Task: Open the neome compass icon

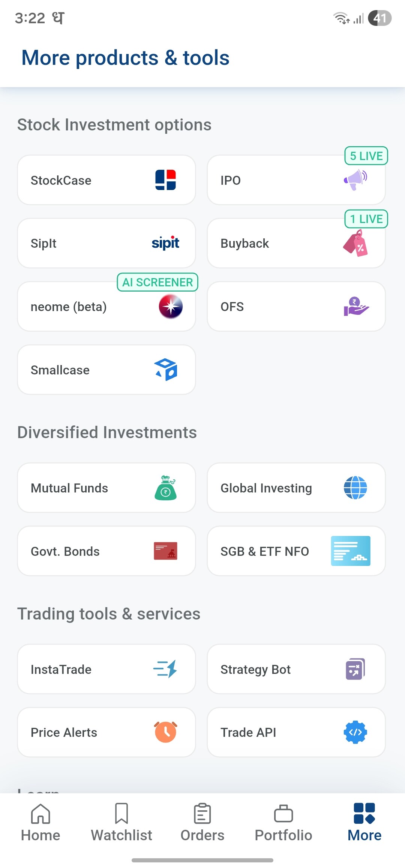Action: pyautogui.click(x=171, y=306)
